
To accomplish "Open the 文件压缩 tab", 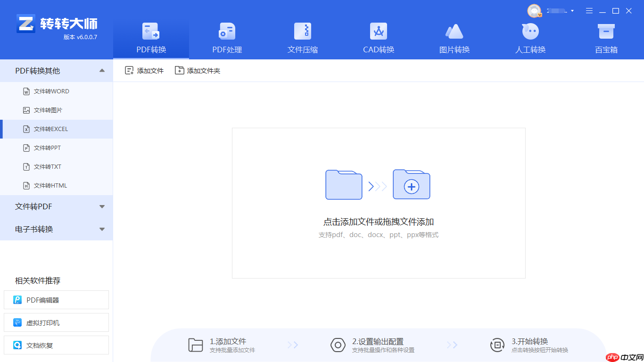I will (x=303, y=40).
